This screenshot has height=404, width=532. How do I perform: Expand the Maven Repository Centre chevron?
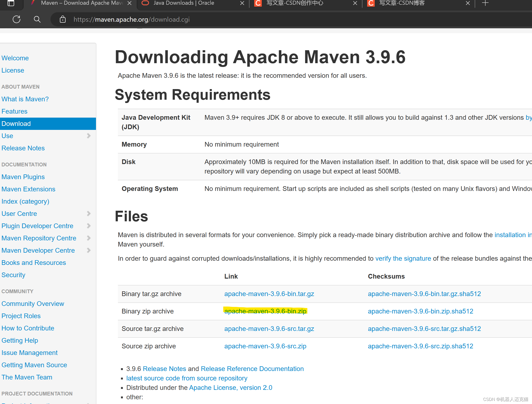(88, 238)
